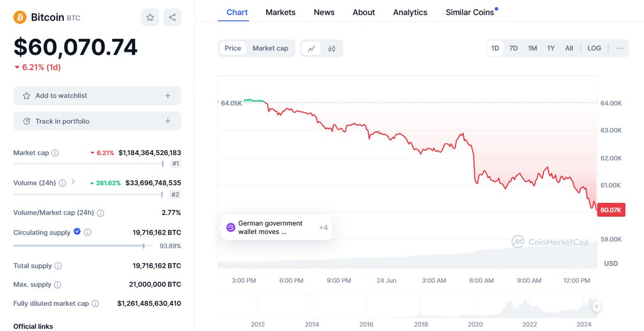
Task: Switch to candlestick chart icon
Action: coord(332,48)
